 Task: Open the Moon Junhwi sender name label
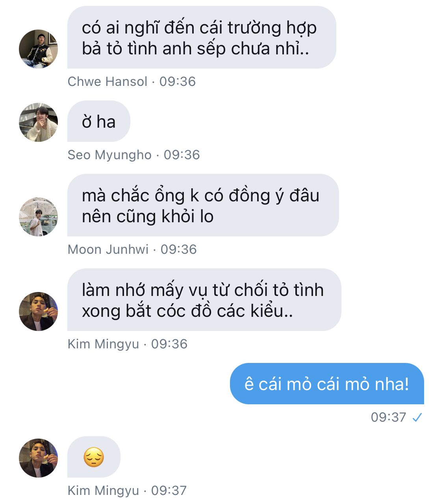(108, 249)
